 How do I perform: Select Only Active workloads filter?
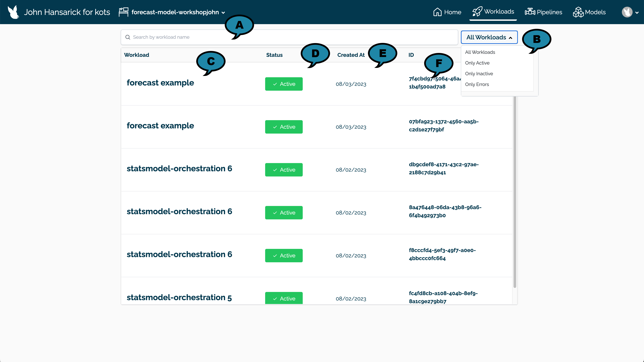[x=477, y=63]
